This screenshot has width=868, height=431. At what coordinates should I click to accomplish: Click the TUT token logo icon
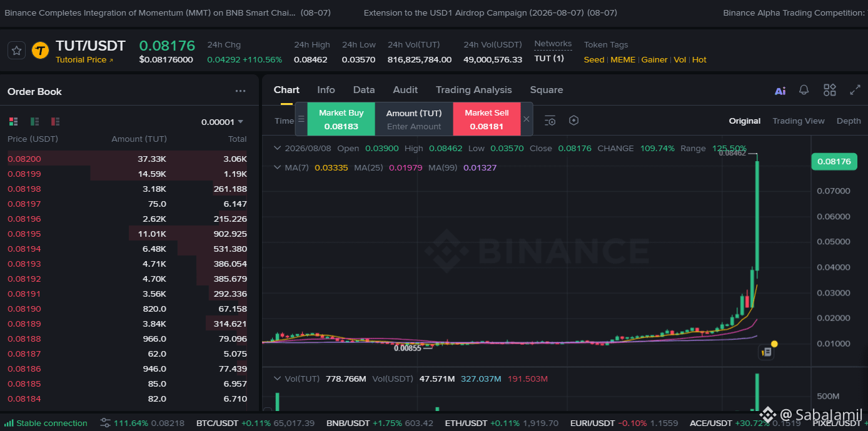40,51
